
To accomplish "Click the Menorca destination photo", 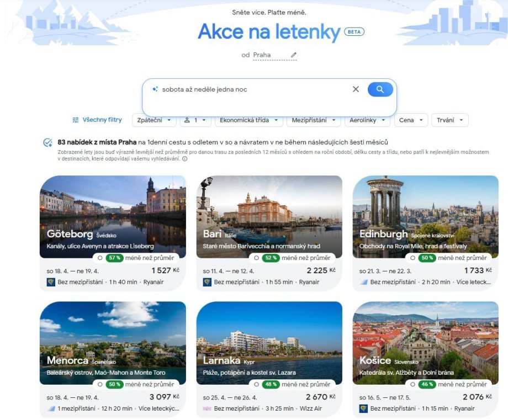I will point(113,343).
